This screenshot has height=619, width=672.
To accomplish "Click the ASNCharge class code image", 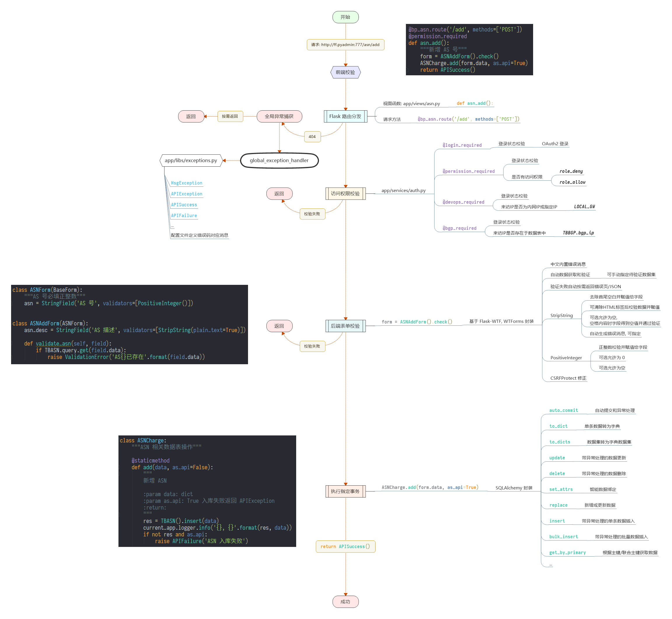I will [x=207, y=491].
